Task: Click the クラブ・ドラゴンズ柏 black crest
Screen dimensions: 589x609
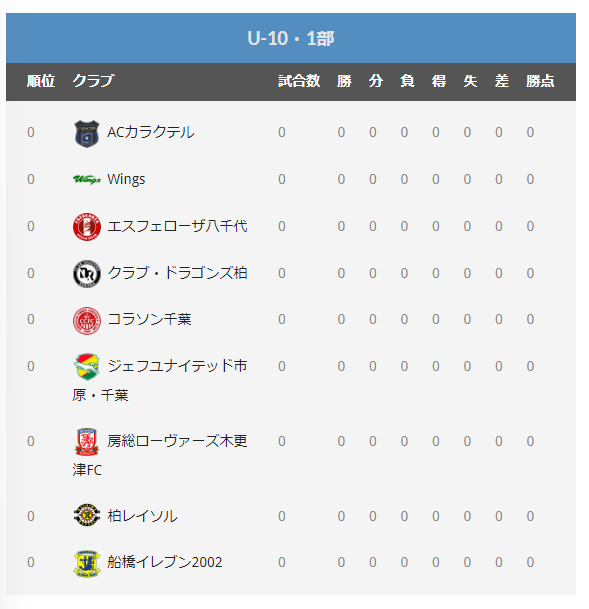Action: click(87, 273)
